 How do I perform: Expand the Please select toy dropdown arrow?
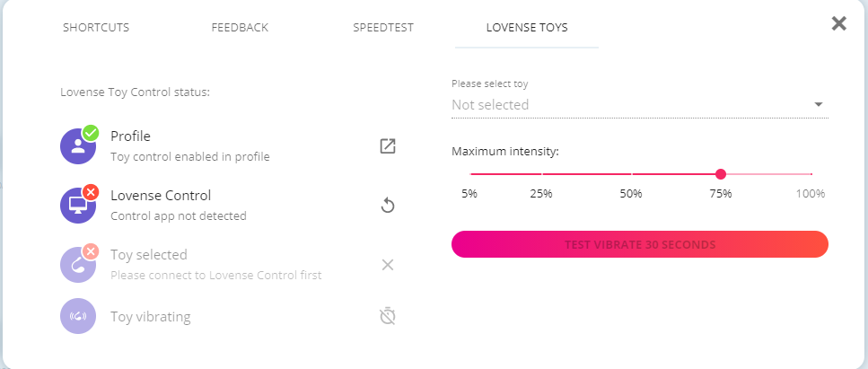(x=819, y=105)
